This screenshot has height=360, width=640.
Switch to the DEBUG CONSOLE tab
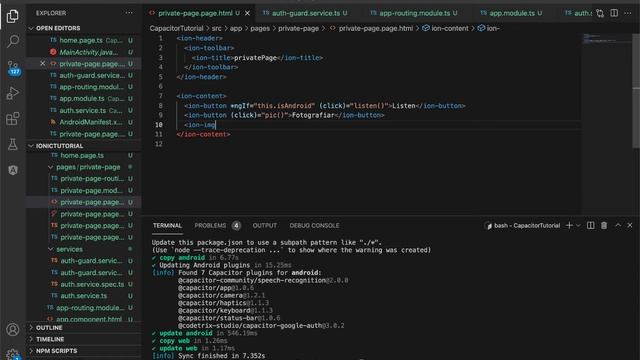pos(314,225)
